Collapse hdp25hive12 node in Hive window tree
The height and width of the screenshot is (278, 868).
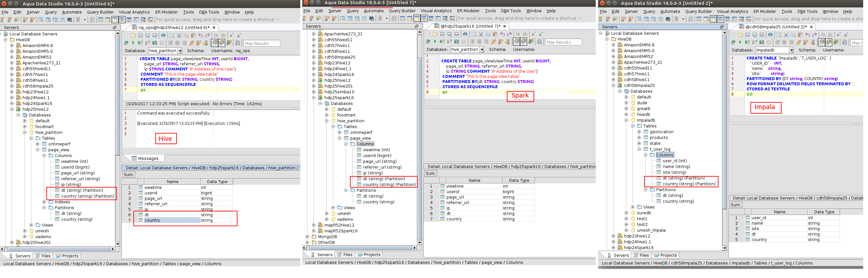[12, 109]
